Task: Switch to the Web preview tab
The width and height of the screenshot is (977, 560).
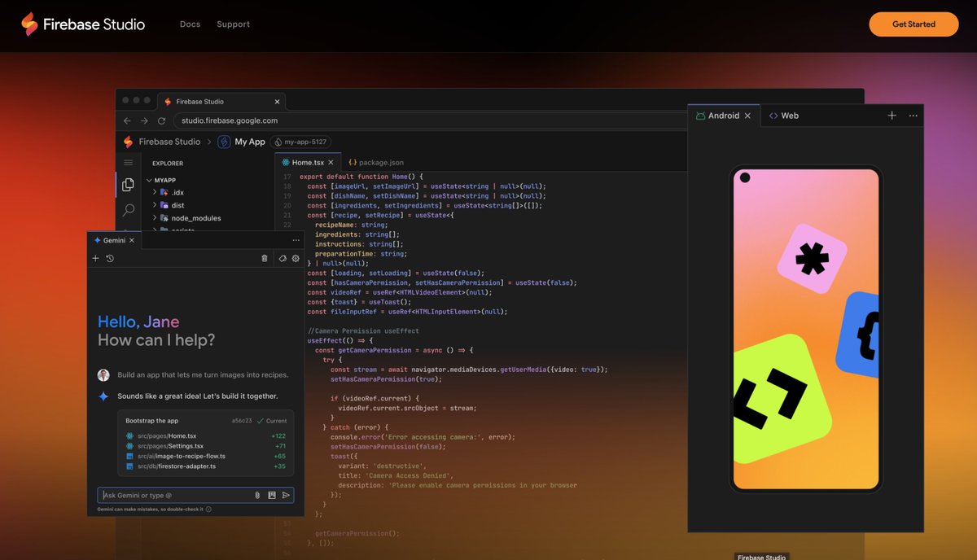Action: click(784, 116)
